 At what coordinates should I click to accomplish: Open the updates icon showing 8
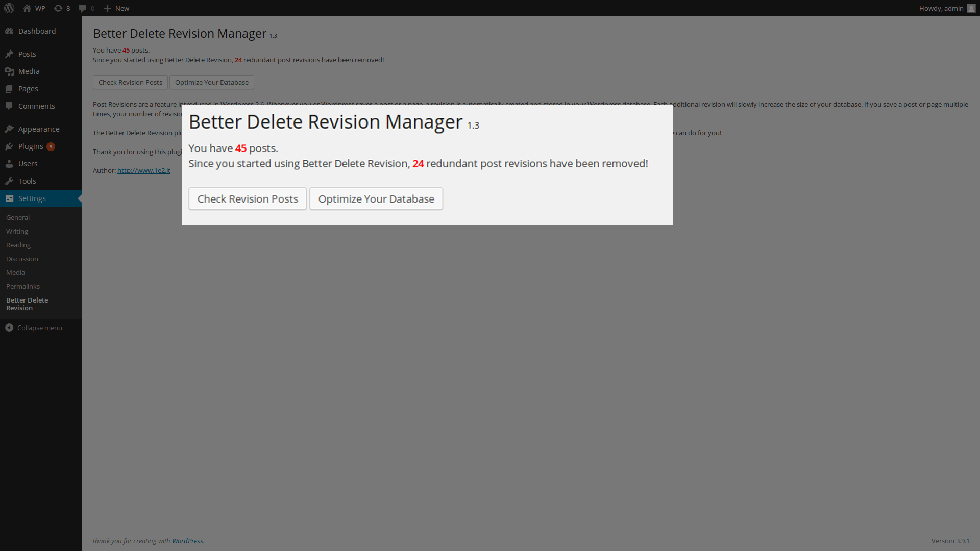[x=58, y=8]
